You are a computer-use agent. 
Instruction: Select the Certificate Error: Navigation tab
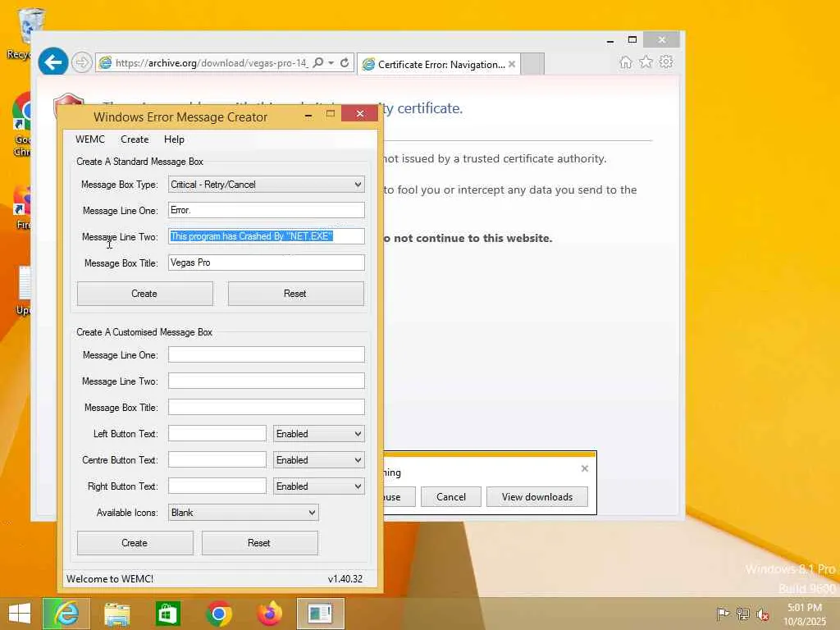(439, 64)
